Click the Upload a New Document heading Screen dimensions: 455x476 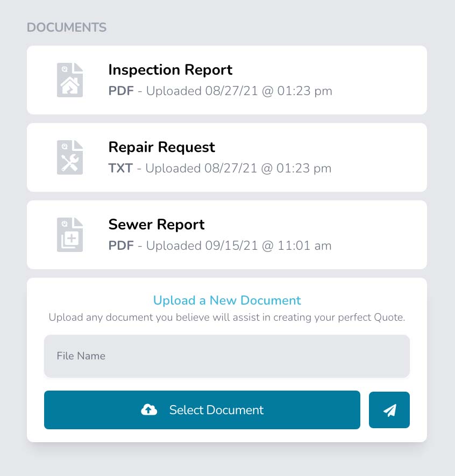point(227,300)
